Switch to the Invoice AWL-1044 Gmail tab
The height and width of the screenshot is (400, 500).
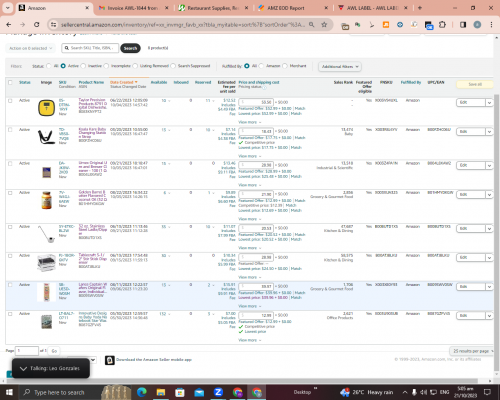(133, 8)
